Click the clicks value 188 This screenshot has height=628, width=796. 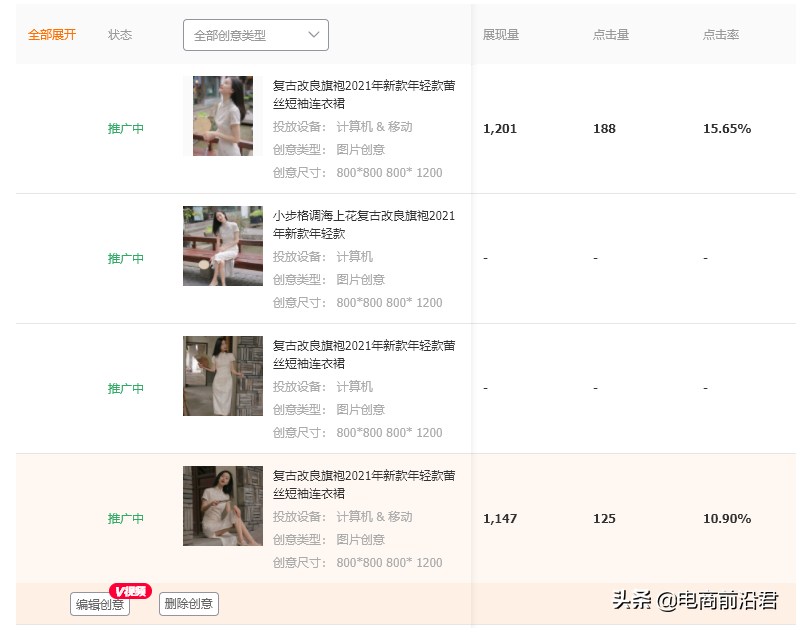click(604, 128)
